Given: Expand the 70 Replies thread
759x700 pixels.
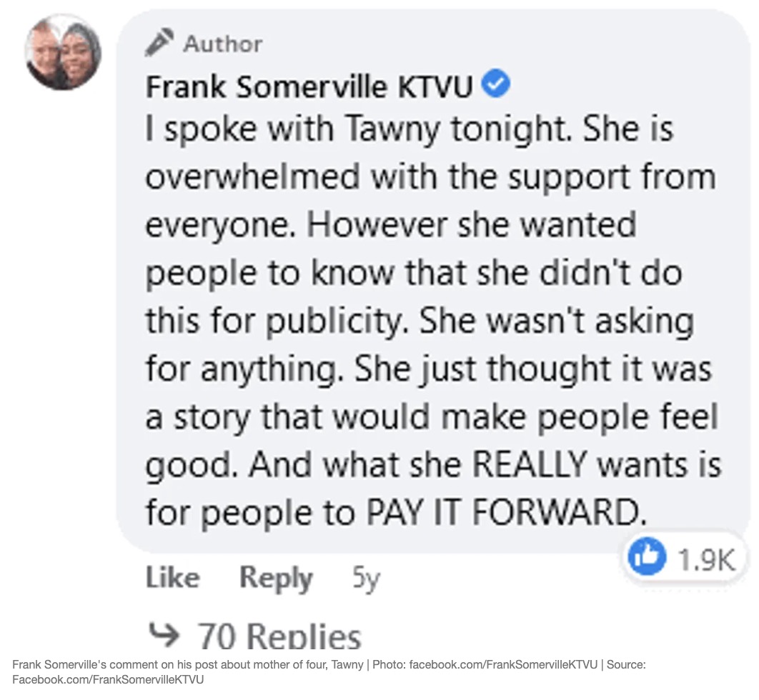Looking at the screenshot, I should click(x=279, y=635).
